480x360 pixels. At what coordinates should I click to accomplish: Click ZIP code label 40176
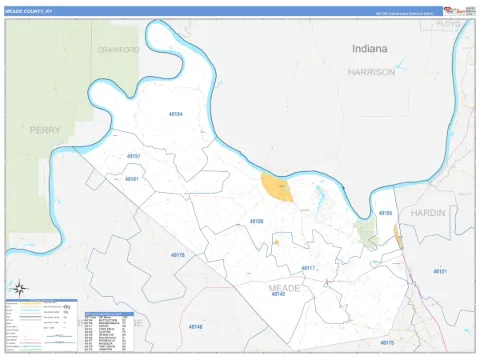tap(178, 255)
